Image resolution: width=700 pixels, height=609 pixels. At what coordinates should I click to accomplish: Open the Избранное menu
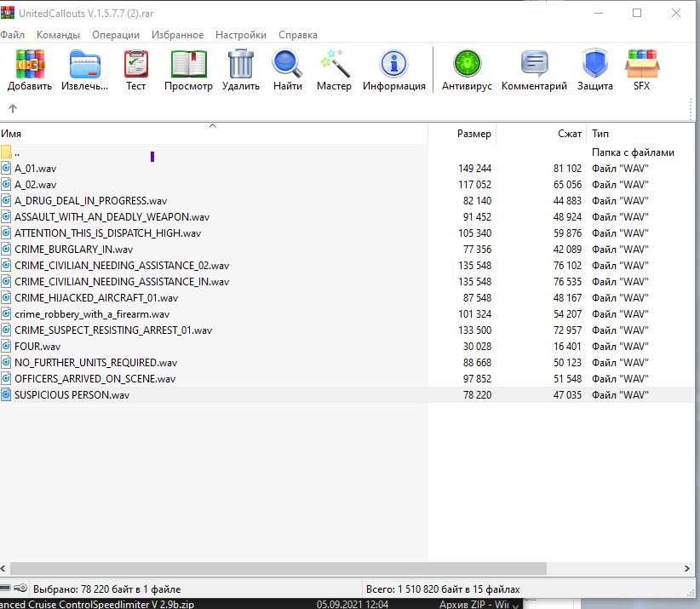point(177,35)
